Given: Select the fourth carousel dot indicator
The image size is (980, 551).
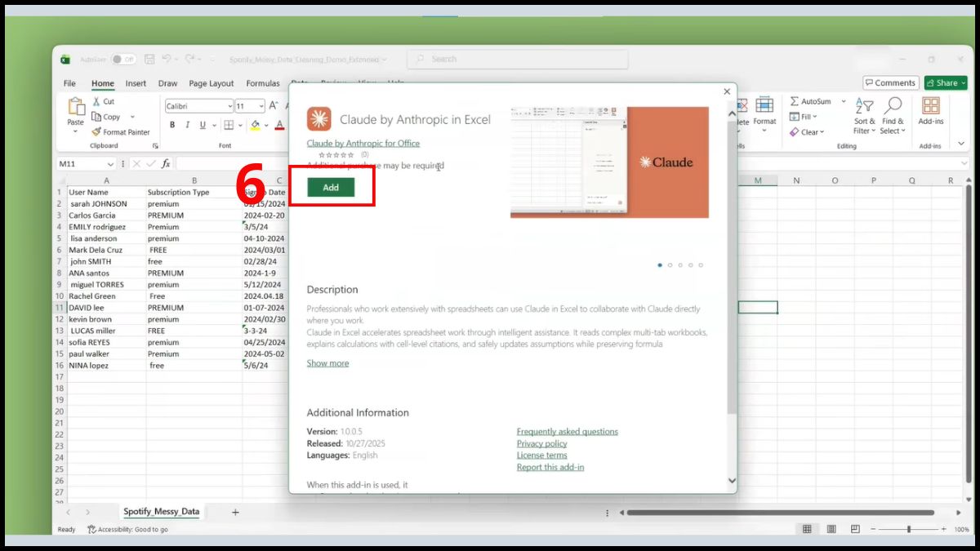Looking at the screenshot, I should [x=690, y=264].
